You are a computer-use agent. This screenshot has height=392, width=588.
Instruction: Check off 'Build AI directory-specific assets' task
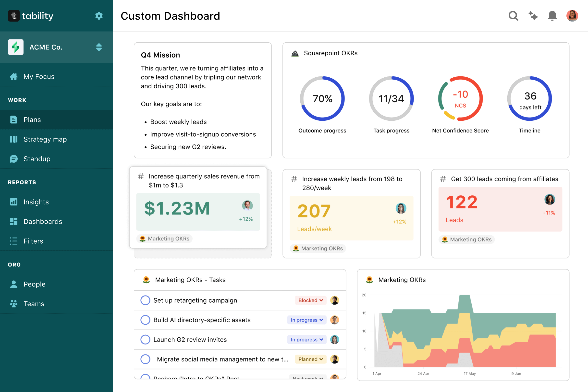click(145, 320)
